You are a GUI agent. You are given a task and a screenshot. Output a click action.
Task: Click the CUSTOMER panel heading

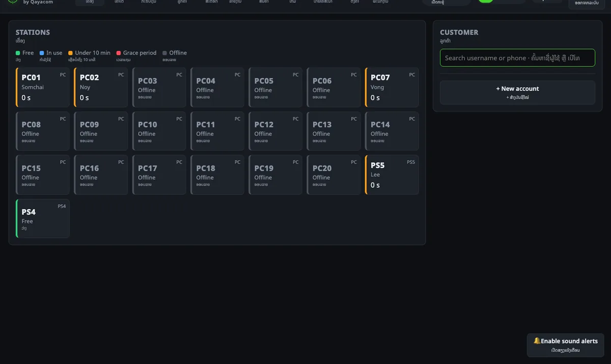(x=459, y=32)
